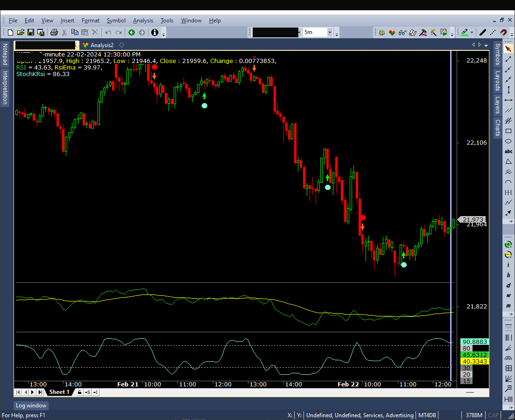The image size is (515, 420).
Task: Select the Ellipse drawing tool
Action: 508,141
